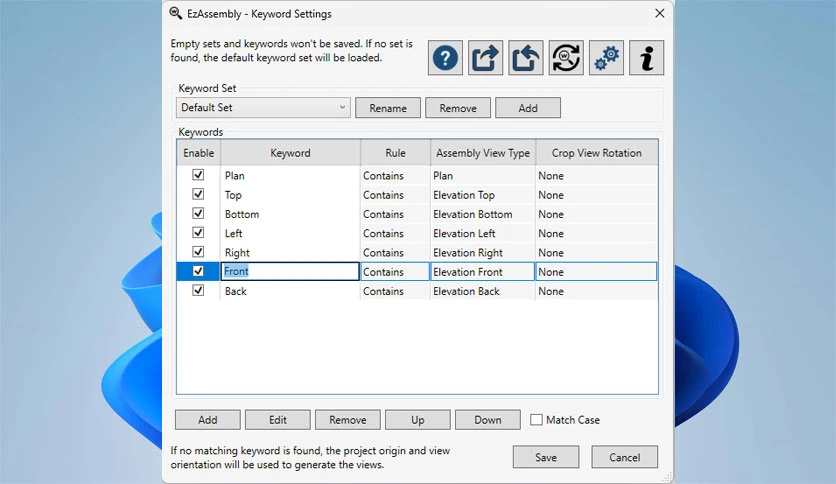Click None rotation in Back row
Screen dimensions: 836x484
pyautogui.click(x=596, y=291)
